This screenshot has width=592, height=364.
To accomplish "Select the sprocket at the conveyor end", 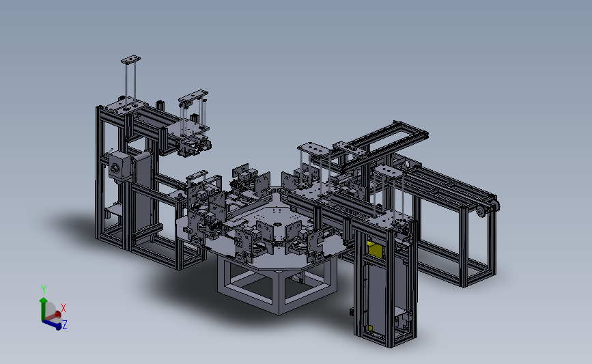I will tap(480, 212).
